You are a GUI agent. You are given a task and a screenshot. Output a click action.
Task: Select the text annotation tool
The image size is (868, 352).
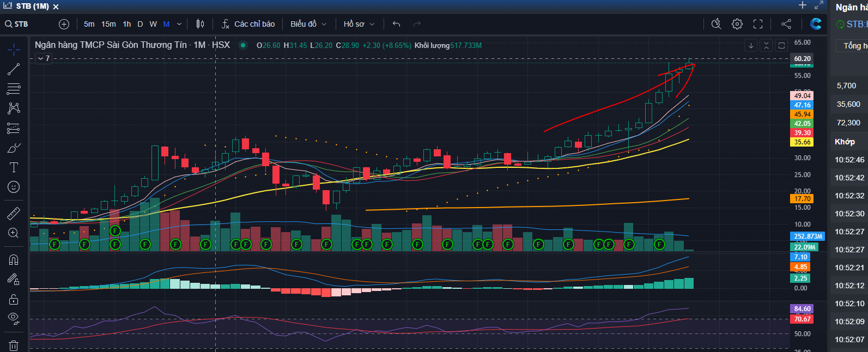click(14, 167)
